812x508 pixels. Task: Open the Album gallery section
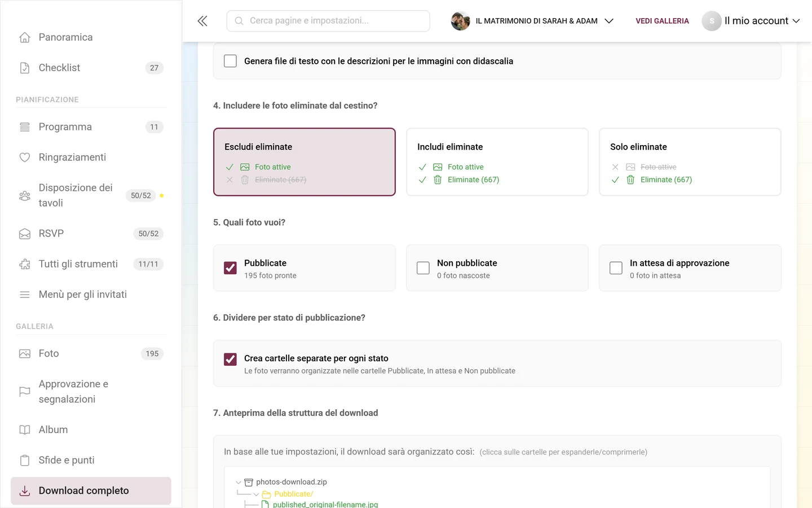click(x=91, y=430)
